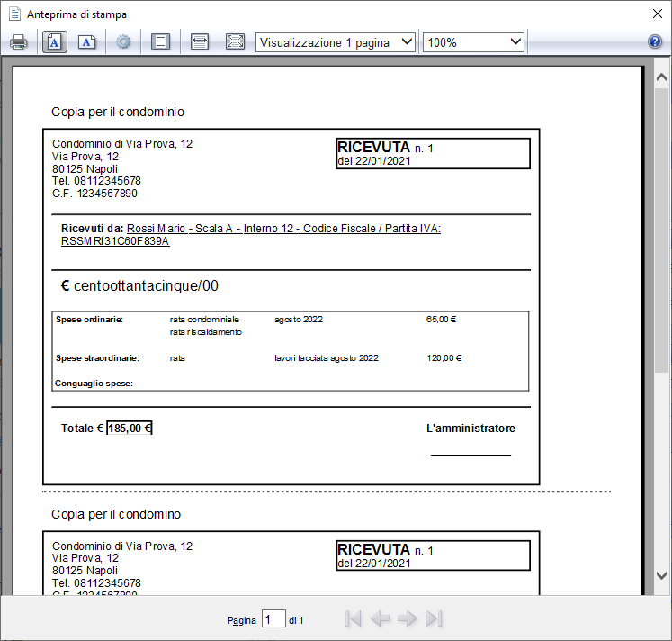
Task: Go to last page arrow
Action: point(434,618)
